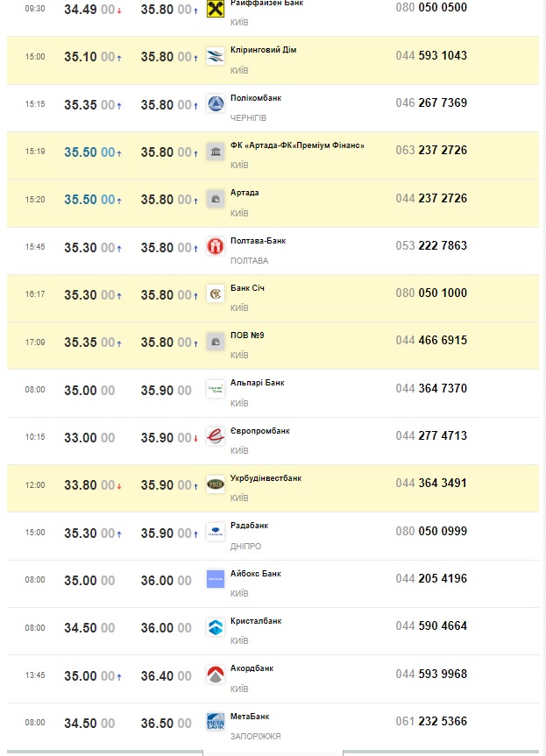Click the Айбокс Банк logo icon

click(215, 579)
